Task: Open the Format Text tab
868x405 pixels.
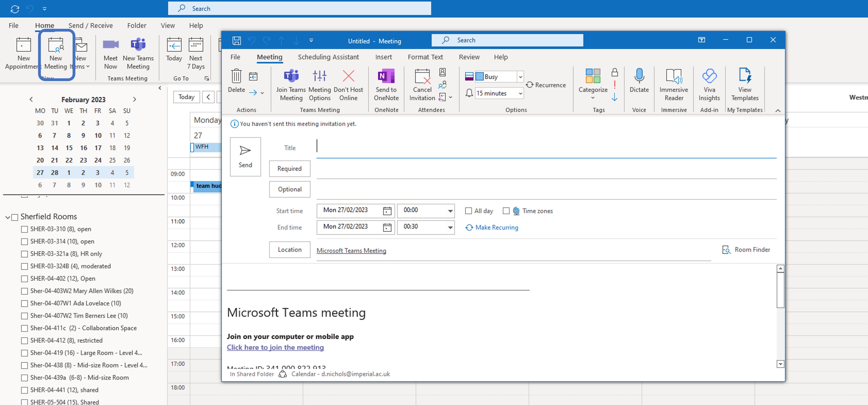Action: tap(425, 57)
